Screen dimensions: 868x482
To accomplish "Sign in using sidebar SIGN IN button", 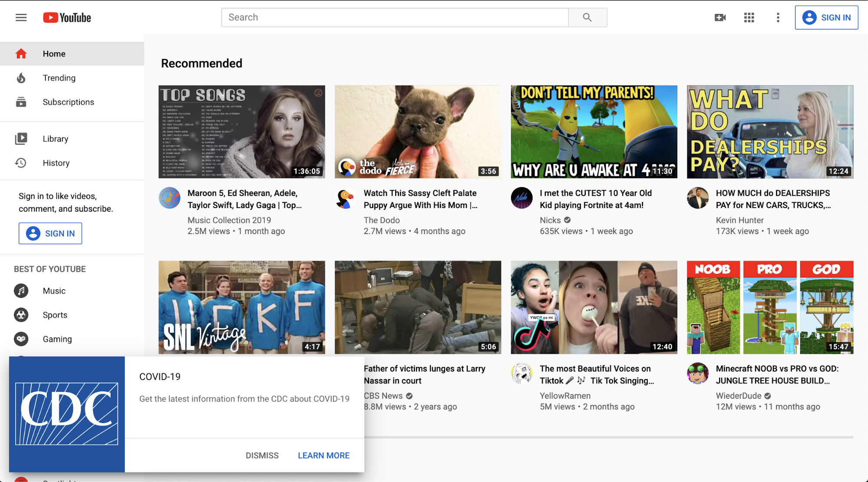I will tap(50, 234).
